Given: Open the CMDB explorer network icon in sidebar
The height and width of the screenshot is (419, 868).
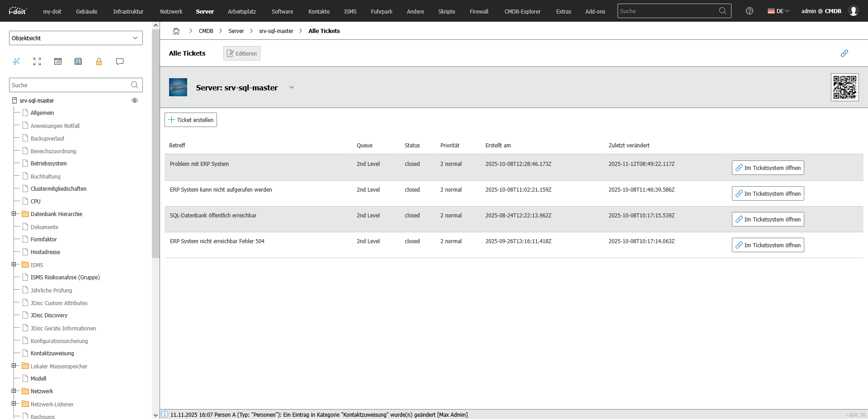Looking at the screenshot, I should (16, 61).
